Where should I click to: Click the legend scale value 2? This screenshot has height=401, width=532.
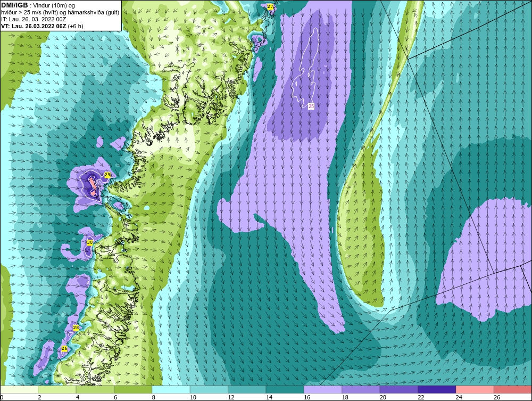point(40,397)
